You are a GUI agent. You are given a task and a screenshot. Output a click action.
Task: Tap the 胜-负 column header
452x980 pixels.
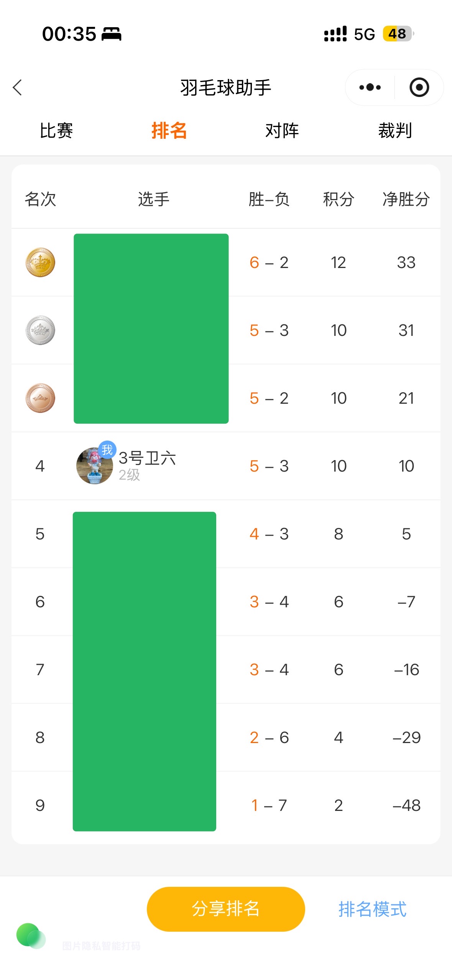coord(269,199)
